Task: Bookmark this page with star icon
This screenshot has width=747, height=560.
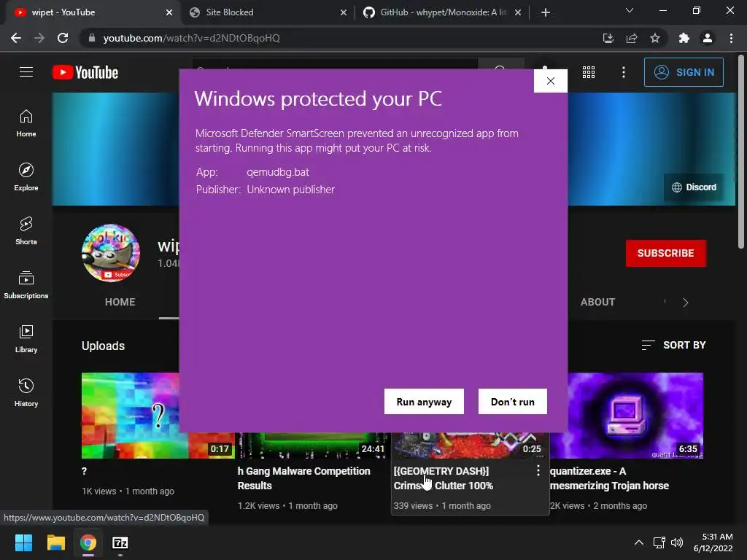Action: (655, 38)
